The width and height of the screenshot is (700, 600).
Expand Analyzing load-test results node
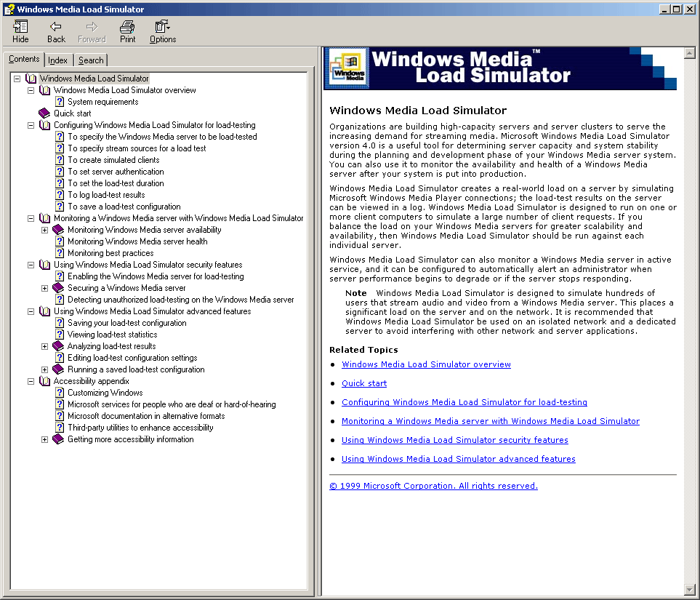point(44,346)
